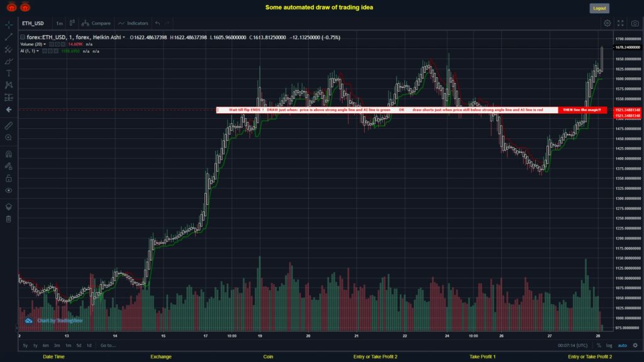Click the Coin column header
The height and width of the screenshot is (362, 644).
pyautogui.click(x=268, y=357)
